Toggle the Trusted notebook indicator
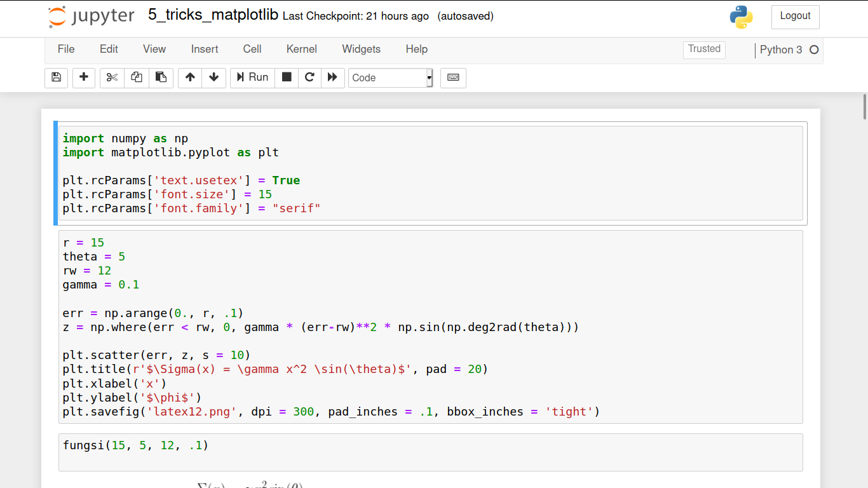Image resolution: width=868 pixels, height=488 pixels. [x=704, y=49]
